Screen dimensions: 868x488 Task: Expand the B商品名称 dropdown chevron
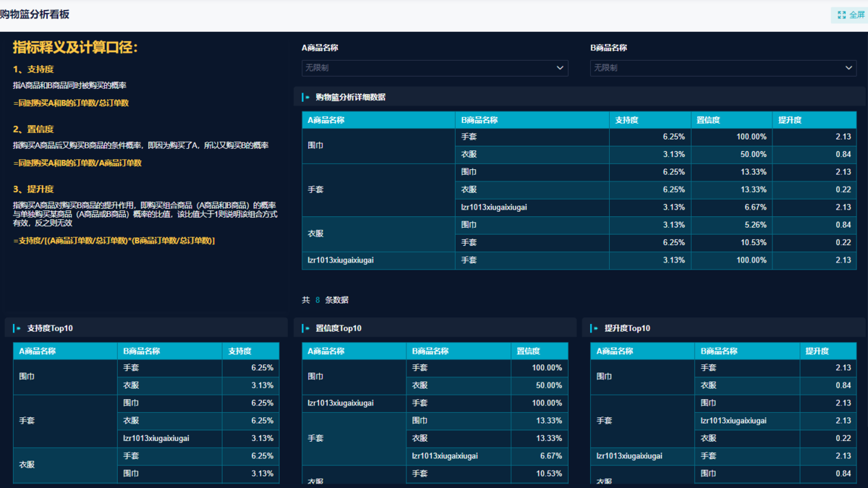click(848, 68)
